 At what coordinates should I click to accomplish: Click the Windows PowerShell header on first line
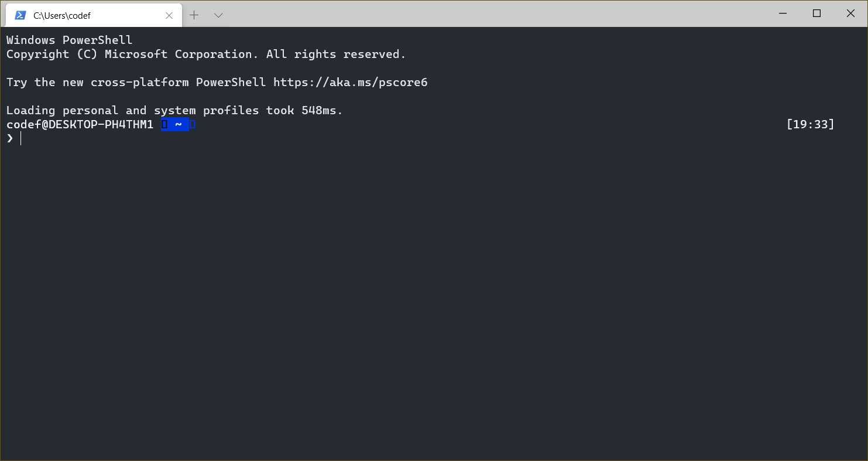[x=69, y=40]
